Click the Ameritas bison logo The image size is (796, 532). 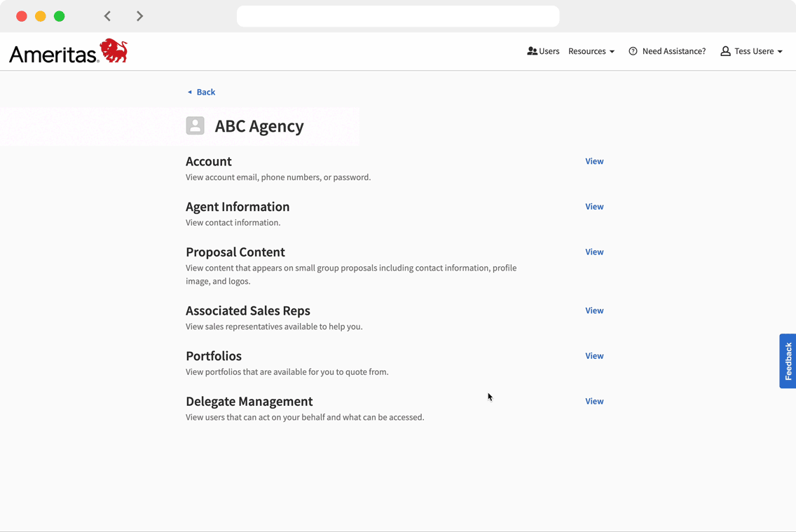point(114,51)
